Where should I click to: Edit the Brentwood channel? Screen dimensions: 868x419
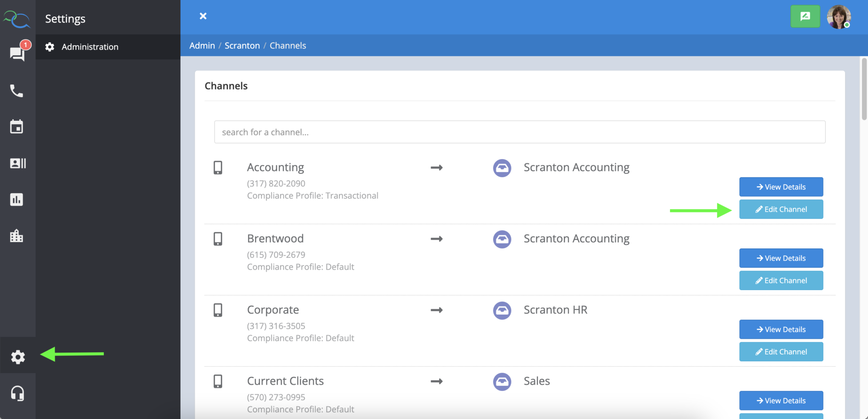781,280
